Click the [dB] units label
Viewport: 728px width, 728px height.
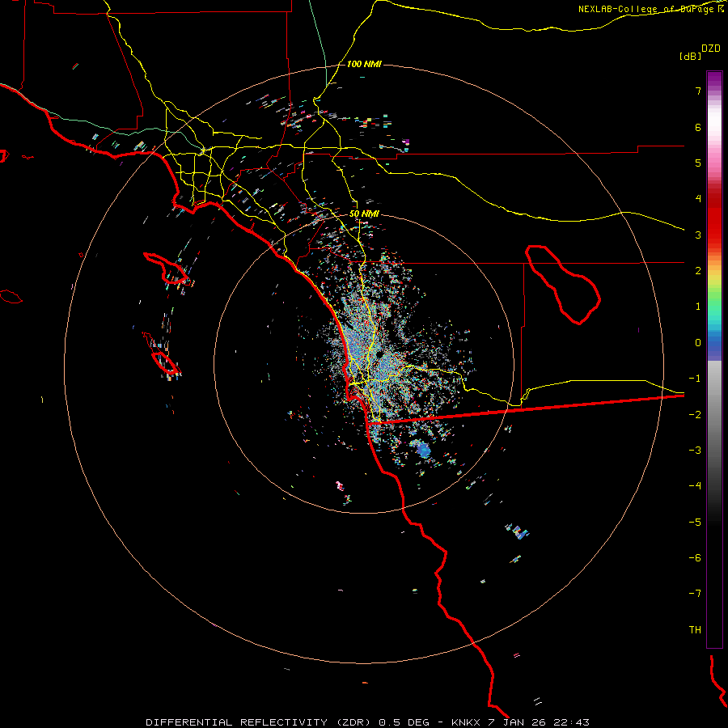click(691, 56)
